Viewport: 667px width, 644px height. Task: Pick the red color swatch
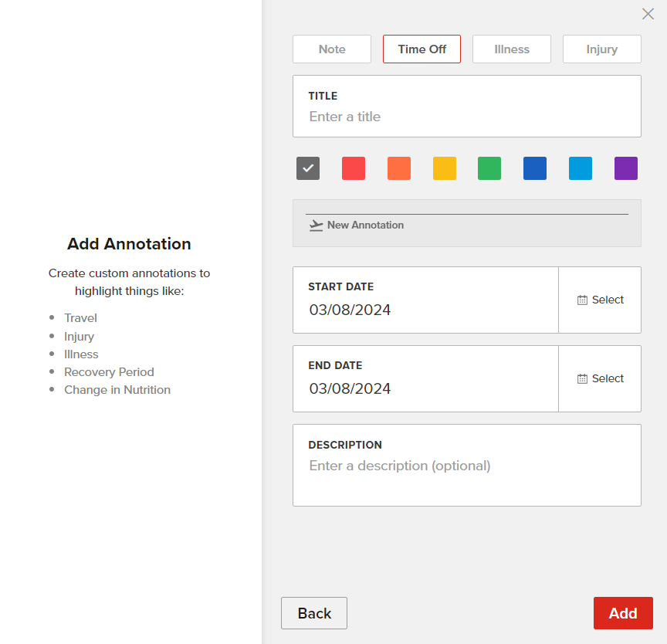[x=354, y=168]
